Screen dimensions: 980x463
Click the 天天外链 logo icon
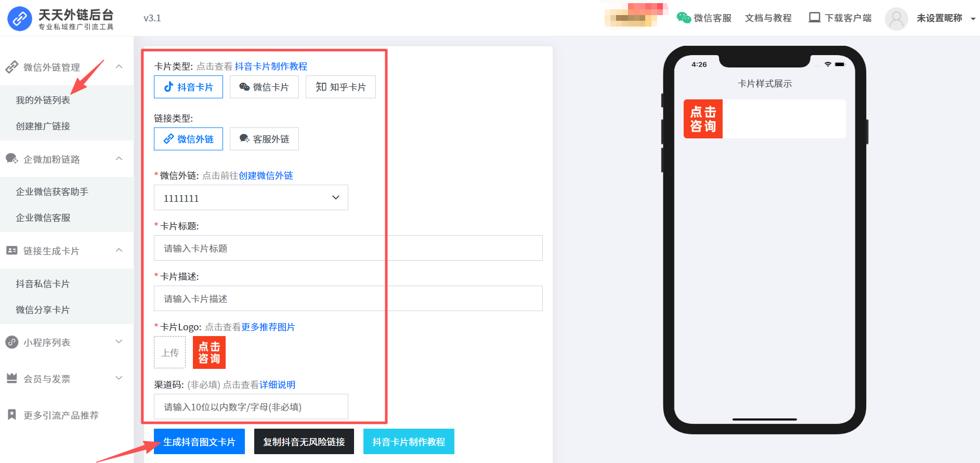pos(20,19)
